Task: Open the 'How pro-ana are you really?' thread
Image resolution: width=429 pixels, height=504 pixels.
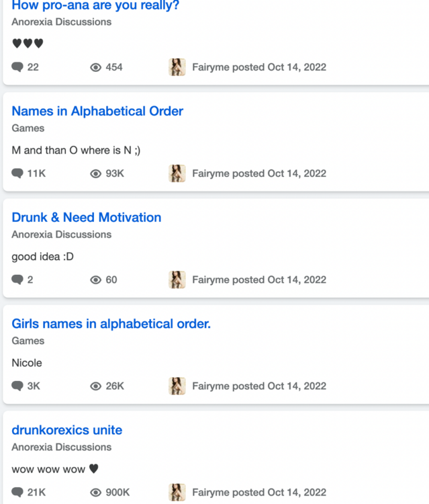Action: (95, 5)
